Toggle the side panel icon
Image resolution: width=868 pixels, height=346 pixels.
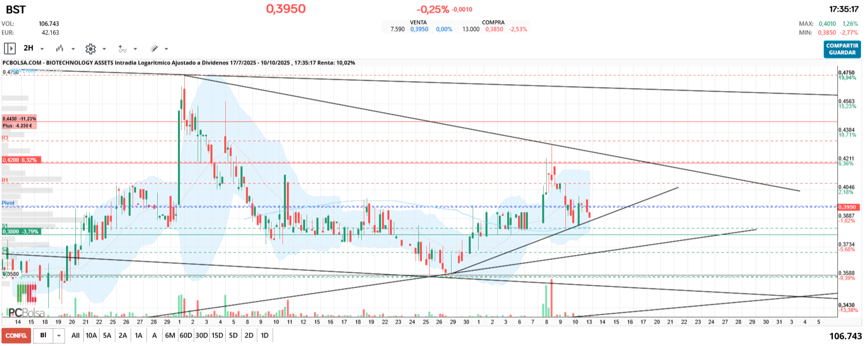[9, 48]
